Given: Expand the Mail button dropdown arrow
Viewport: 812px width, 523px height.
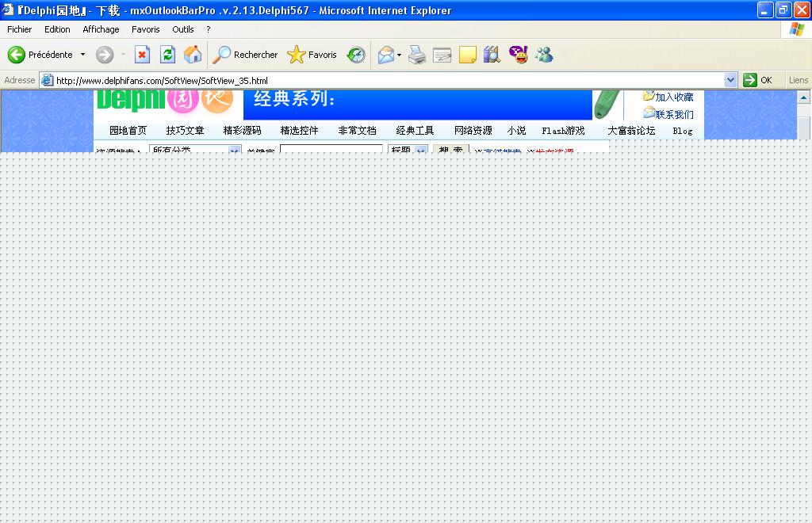Looking at the screenshot, I should coord(400,55).
